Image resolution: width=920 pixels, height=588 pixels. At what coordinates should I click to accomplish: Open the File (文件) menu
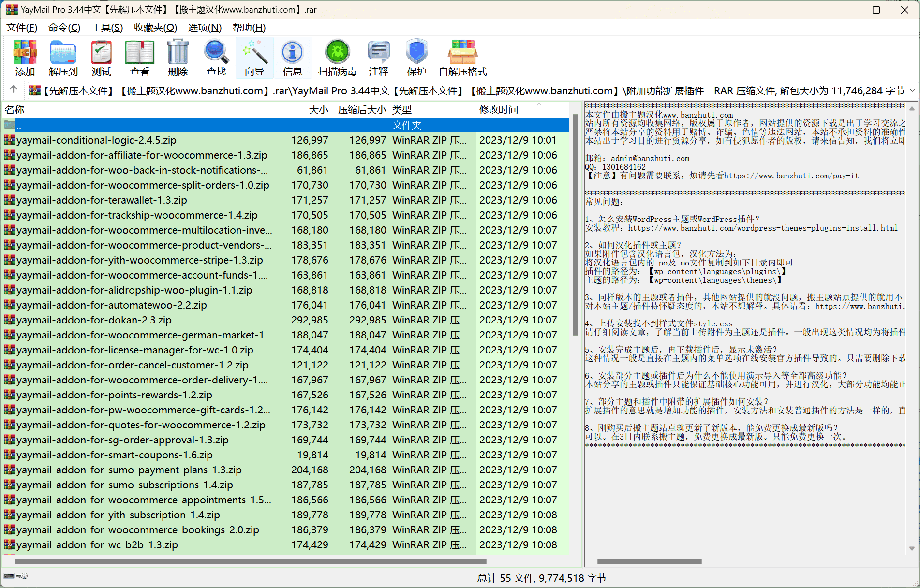[22, 28]
